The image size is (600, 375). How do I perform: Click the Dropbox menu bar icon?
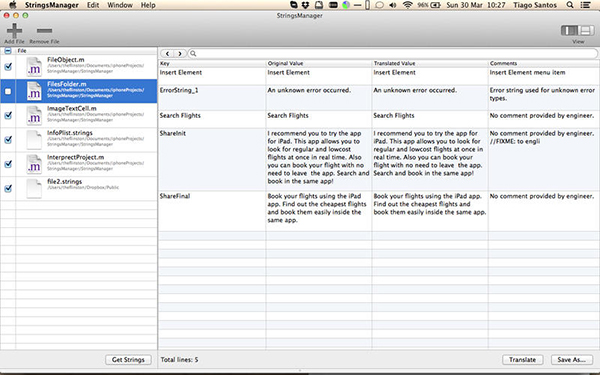[305, 5]
